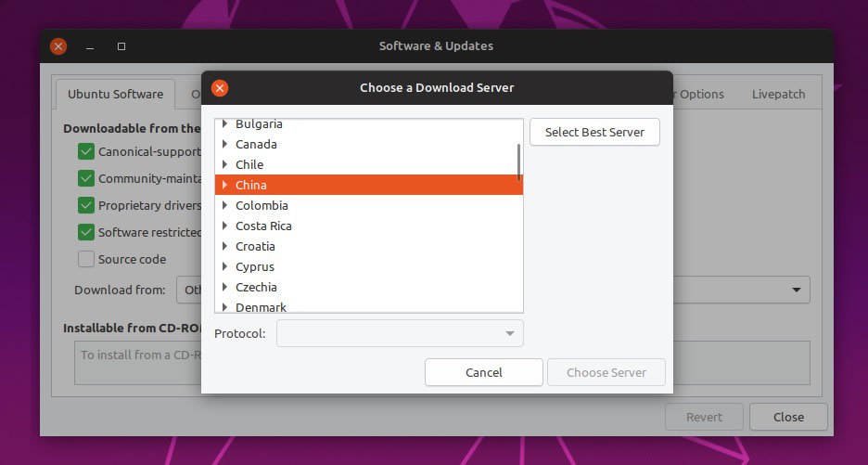The width and height of the screenshot is (868, 465).
Task: Select Chile in the country list
Action: click(x=369, y=164)
